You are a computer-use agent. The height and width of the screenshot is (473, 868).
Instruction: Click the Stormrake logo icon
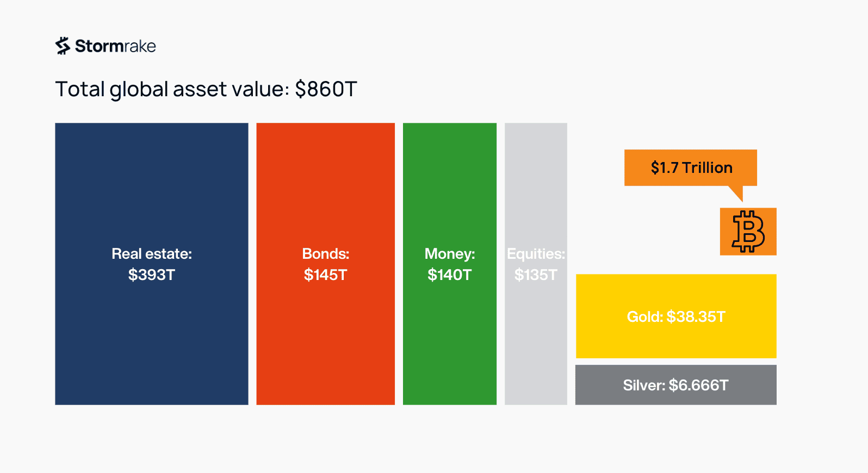click(x=63, y=46)
